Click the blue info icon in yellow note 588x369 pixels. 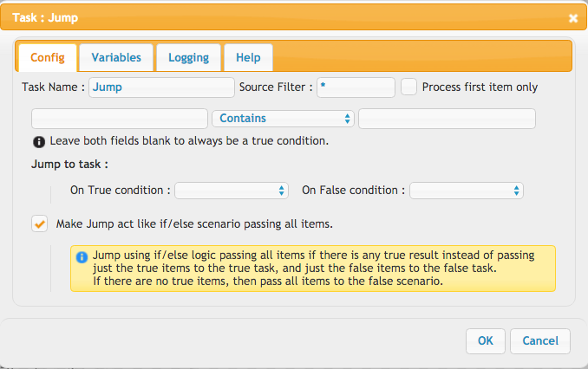[x=82, y=257]
